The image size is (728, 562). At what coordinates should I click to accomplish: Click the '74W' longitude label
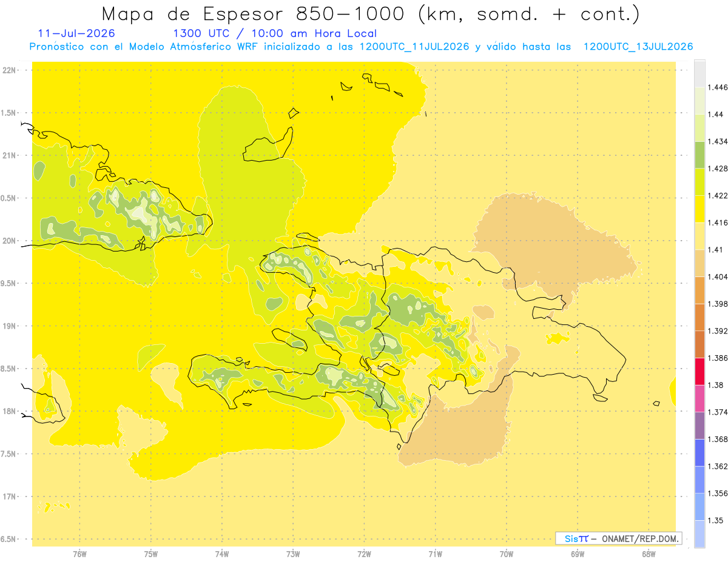click(222, 554)
